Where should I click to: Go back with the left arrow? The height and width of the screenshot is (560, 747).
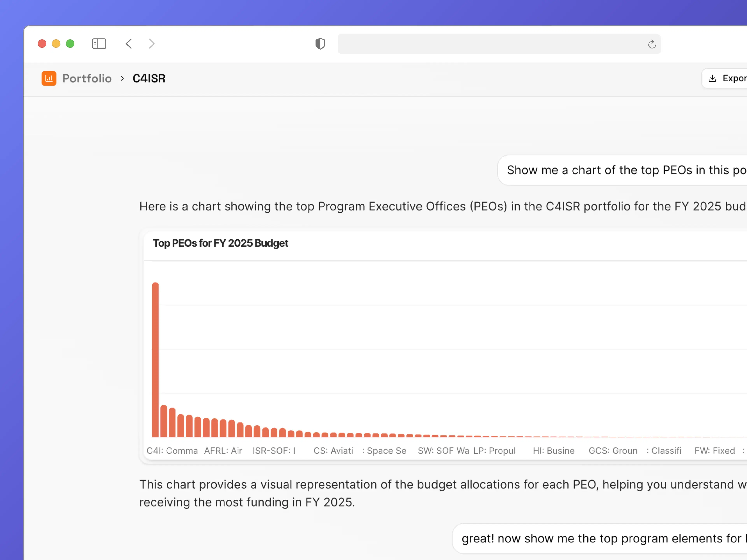click(129, 44)
